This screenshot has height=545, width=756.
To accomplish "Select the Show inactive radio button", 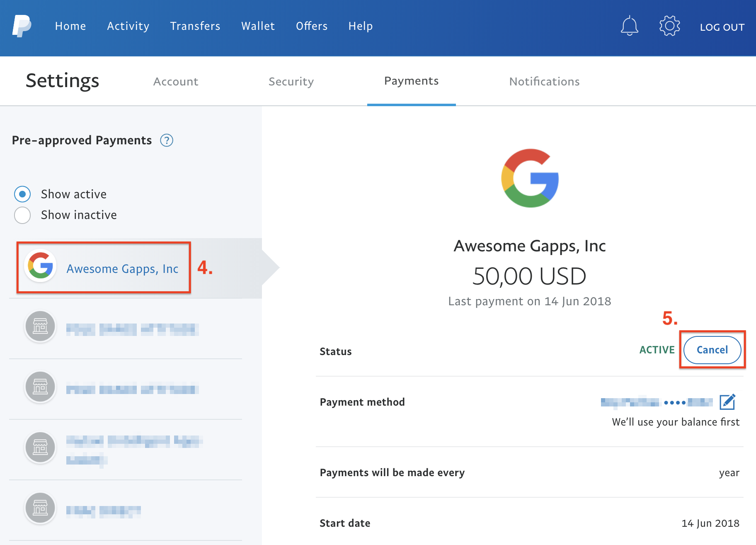I will pos(22,215).
